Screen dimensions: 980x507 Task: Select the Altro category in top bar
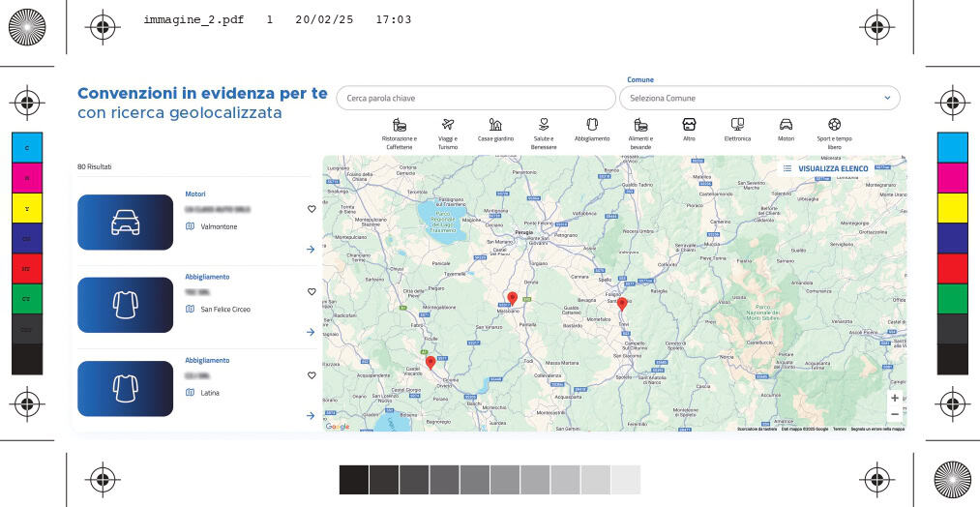tap(689, 125)
